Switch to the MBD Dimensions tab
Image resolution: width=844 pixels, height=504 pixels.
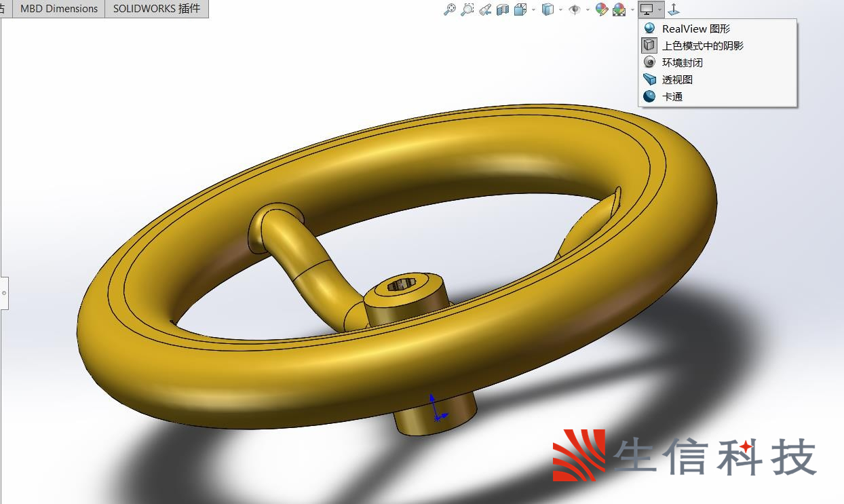[x=59, y=9]
